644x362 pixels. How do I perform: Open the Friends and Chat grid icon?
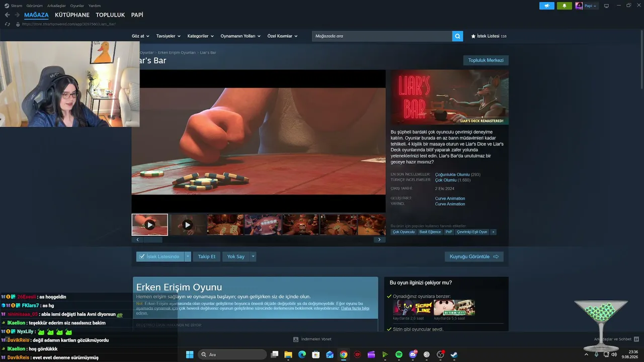click(x=636, y=339)
